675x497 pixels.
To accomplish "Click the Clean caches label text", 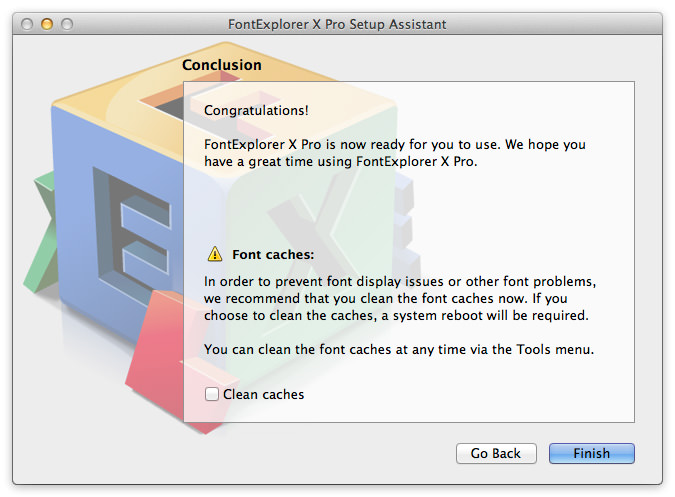I will point(263,394).
